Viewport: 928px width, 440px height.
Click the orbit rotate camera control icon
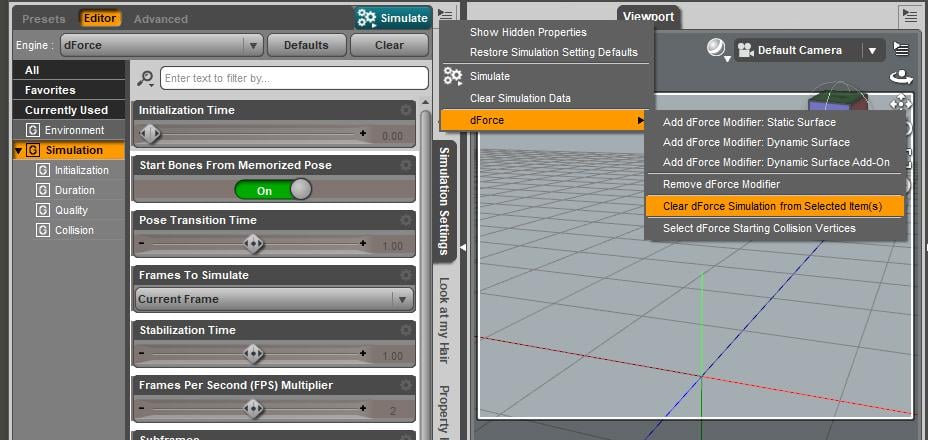tap(901, 76)
